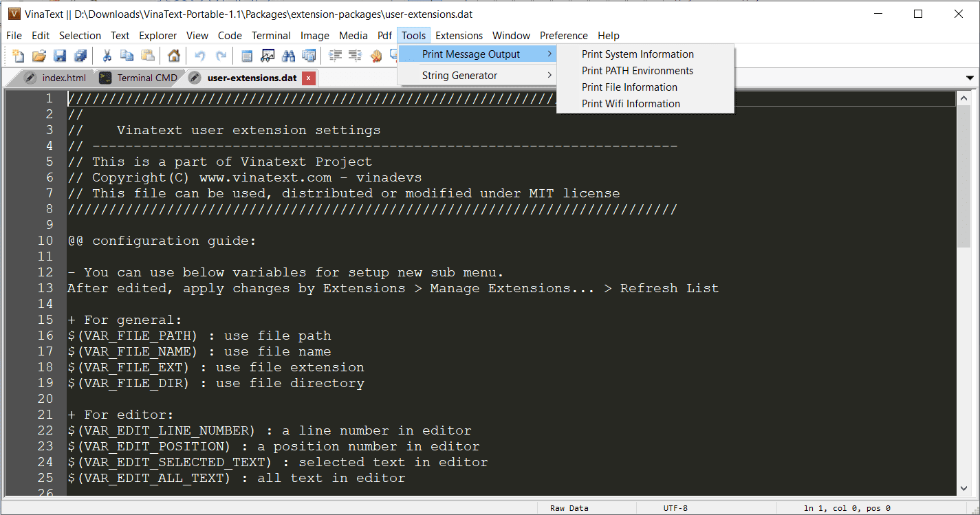Screen dimensions: 980x515
Task: Switch to the Terminal CMD tab
Action: click(139, 78)
